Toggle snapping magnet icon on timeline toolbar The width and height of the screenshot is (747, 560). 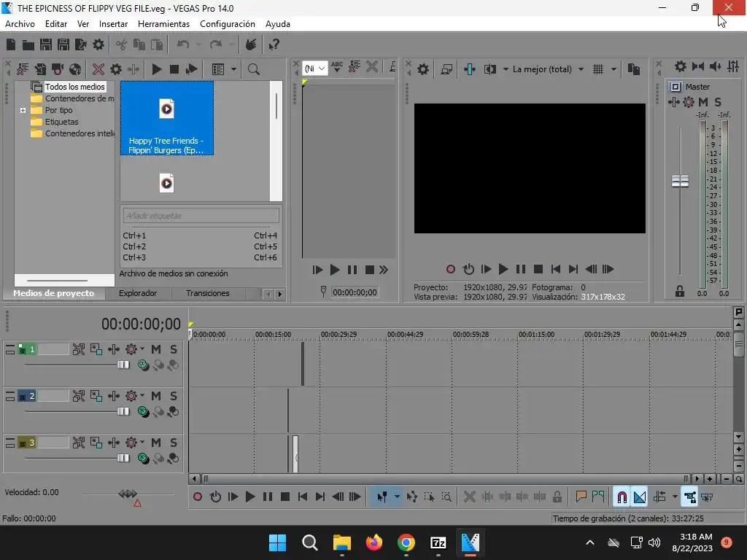point(622,497)
